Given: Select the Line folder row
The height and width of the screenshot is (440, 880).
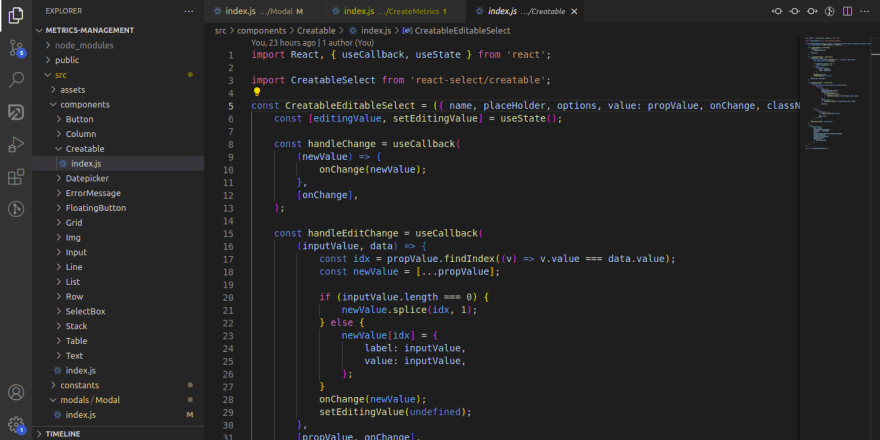Looking at the screenshot, I should click(119, 267).
